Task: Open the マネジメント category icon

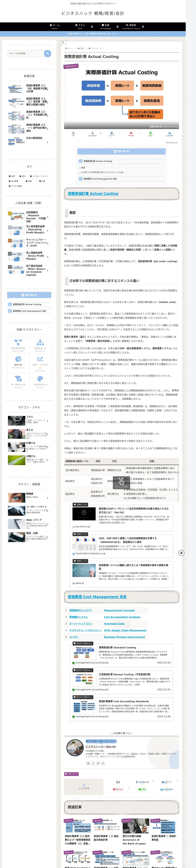Action: (x=40, y=345)
